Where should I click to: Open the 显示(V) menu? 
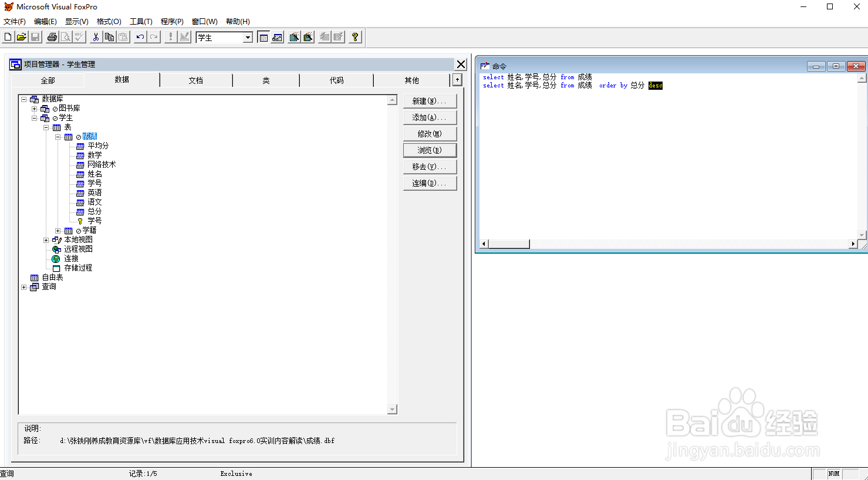tap(76, 22)
